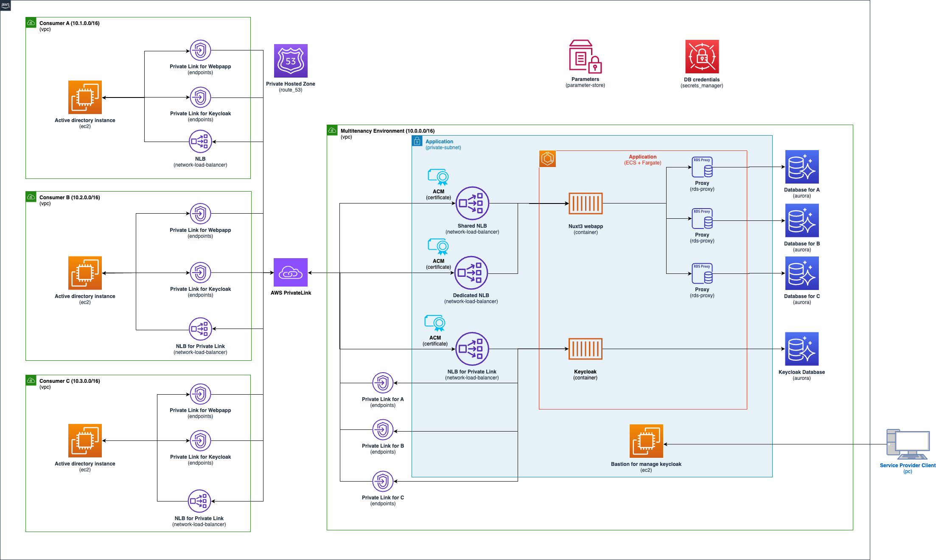This screenshot has height=560, width=936.
Task: Click the Bastion for manage keycloak EC2 icon
Action: (x=646, y=441)
